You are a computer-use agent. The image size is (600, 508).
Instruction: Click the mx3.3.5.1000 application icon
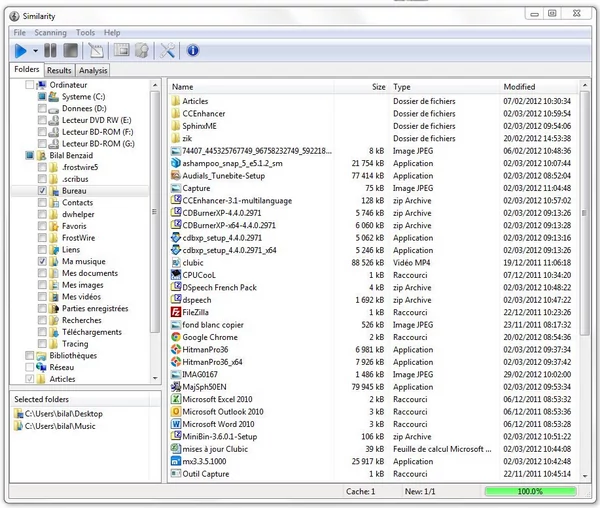(x=176, y=461)
